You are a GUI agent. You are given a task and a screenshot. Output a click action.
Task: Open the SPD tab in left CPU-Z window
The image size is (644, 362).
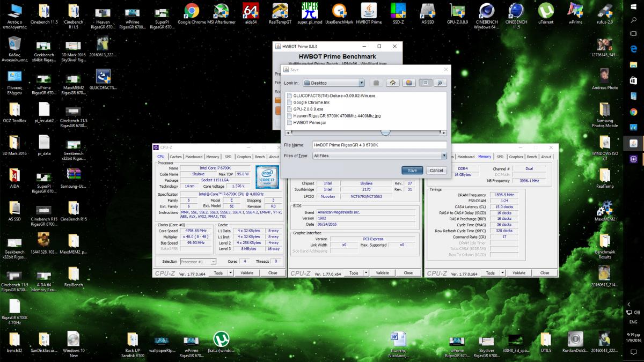point(228,157)
